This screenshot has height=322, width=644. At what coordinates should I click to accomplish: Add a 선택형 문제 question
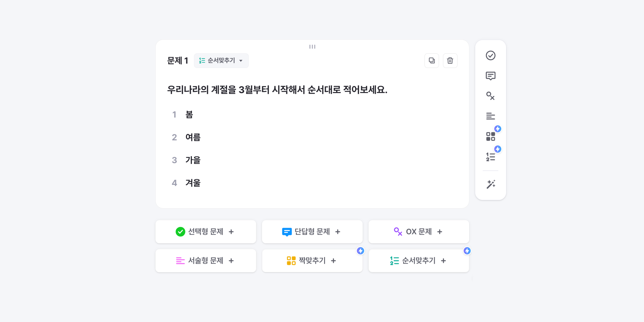pos(206,232)
